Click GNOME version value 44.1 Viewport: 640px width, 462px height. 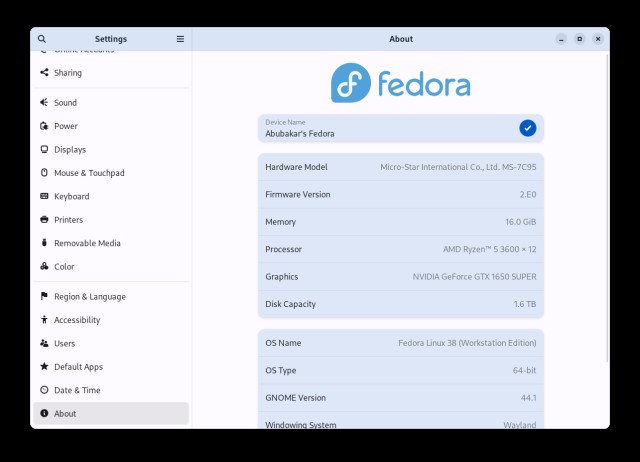coord(529,398)
